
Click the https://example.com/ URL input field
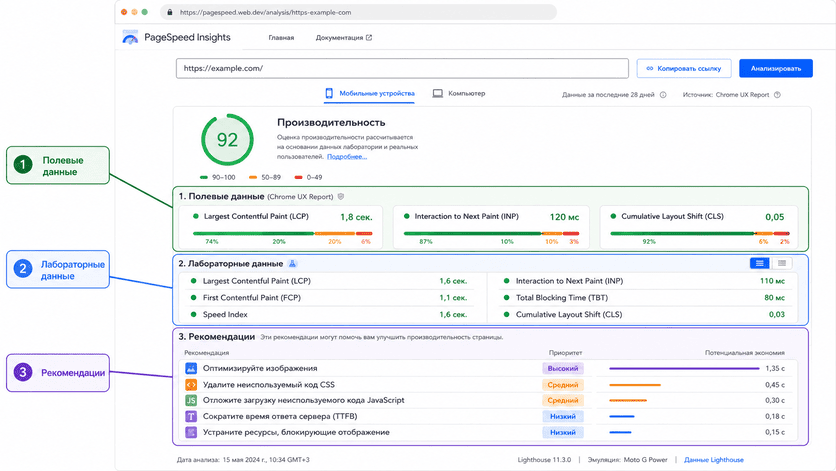403,68
